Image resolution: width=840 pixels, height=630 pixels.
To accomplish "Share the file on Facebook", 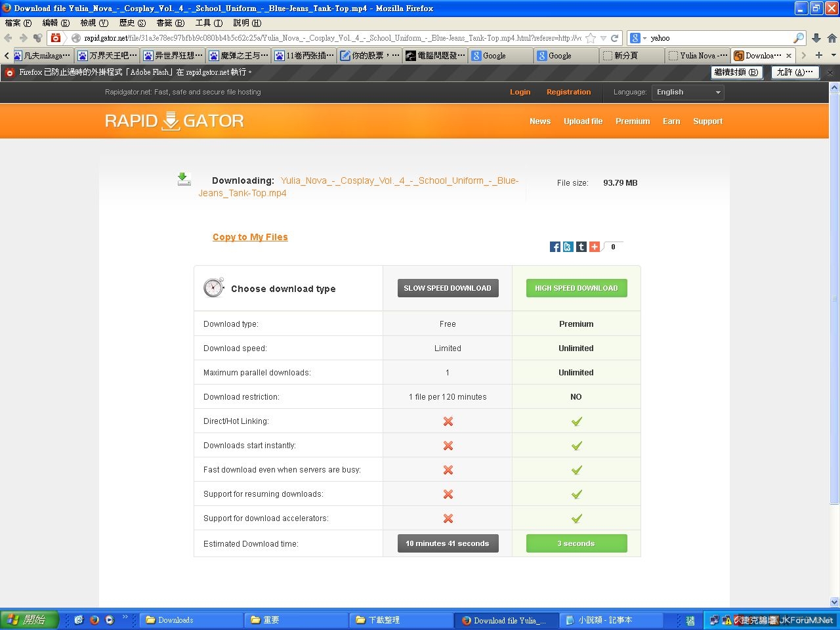I will click(x=555, y=247).
